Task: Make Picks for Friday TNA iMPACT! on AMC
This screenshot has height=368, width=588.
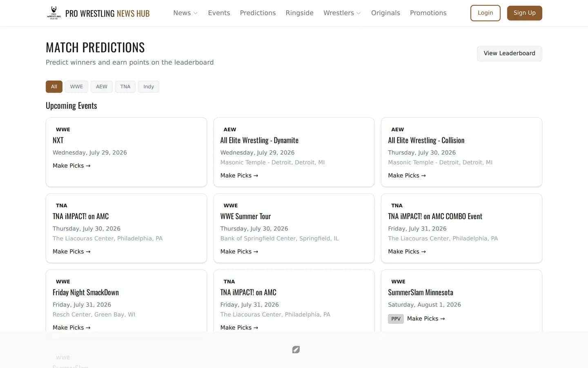Action: coord(239,328)
